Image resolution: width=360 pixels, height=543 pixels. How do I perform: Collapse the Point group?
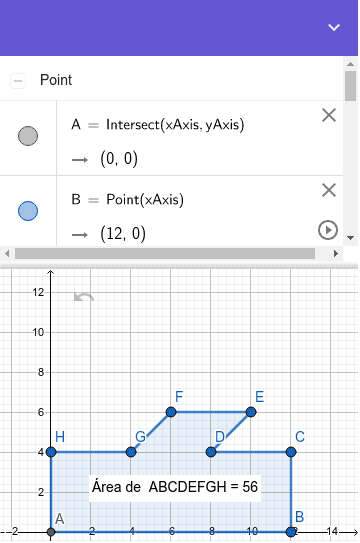(18, 81)
